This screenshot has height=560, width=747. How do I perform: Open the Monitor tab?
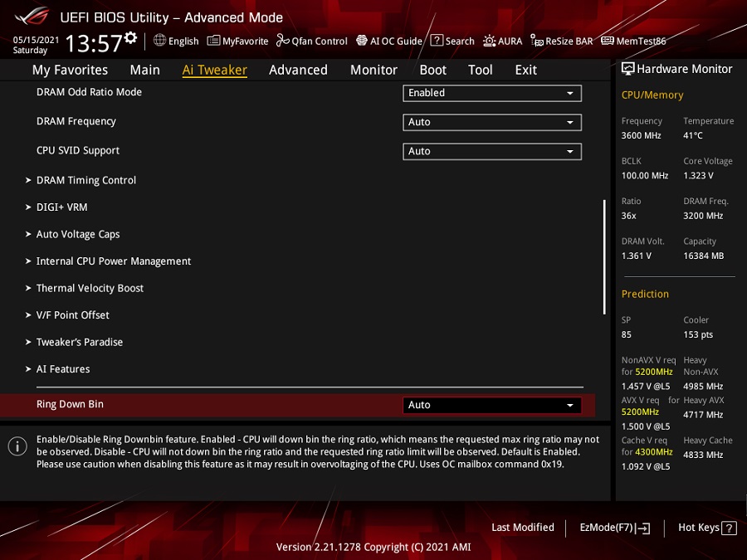coord(374,70)
